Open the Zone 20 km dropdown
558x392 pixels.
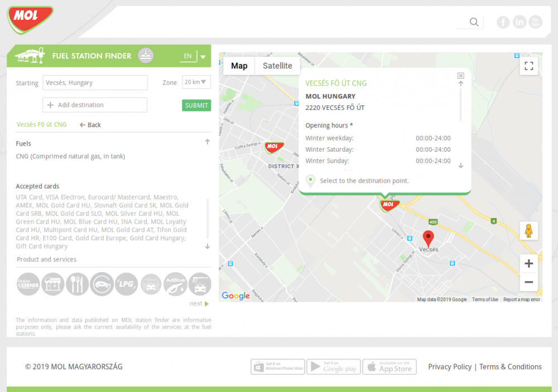point(196,82)
